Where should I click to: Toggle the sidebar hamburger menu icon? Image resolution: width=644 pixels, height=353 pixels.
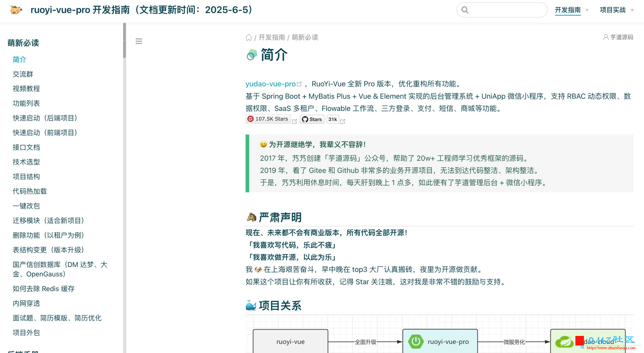tap(139, 41)
